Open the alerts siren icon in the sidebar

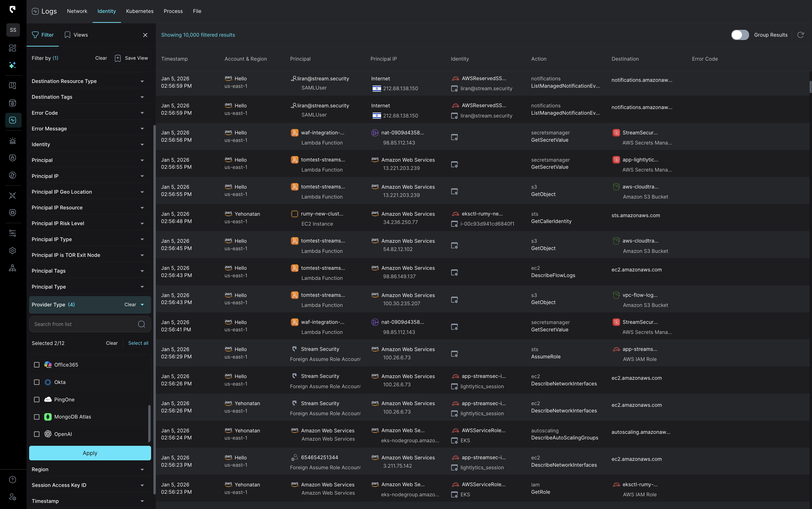(12, 140)
